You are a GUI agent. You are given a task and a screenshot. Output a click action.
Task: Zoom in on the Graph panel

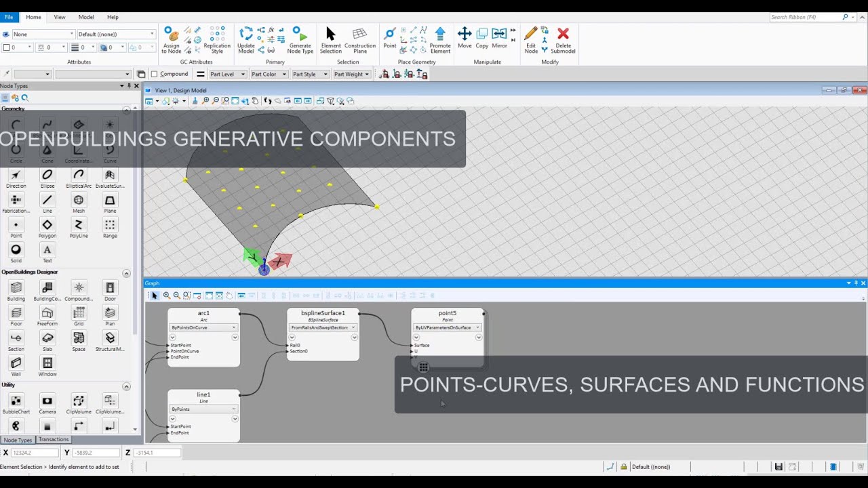[167, 296]
